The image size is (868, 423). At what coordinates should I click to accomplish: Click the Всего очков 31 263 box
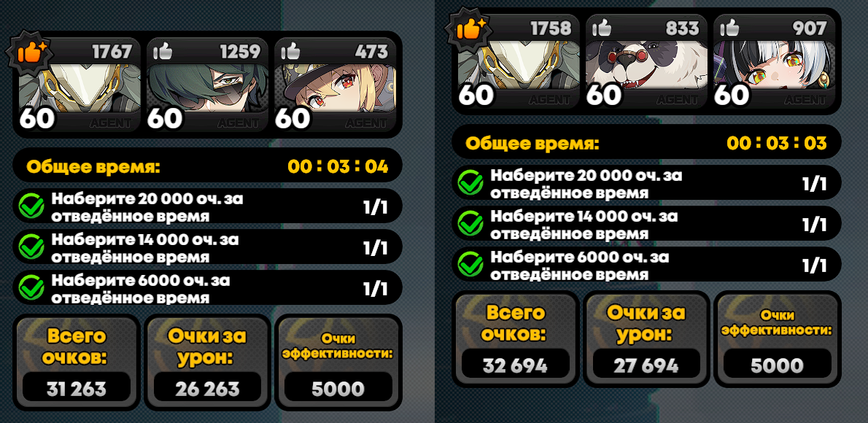click(77, 362)
